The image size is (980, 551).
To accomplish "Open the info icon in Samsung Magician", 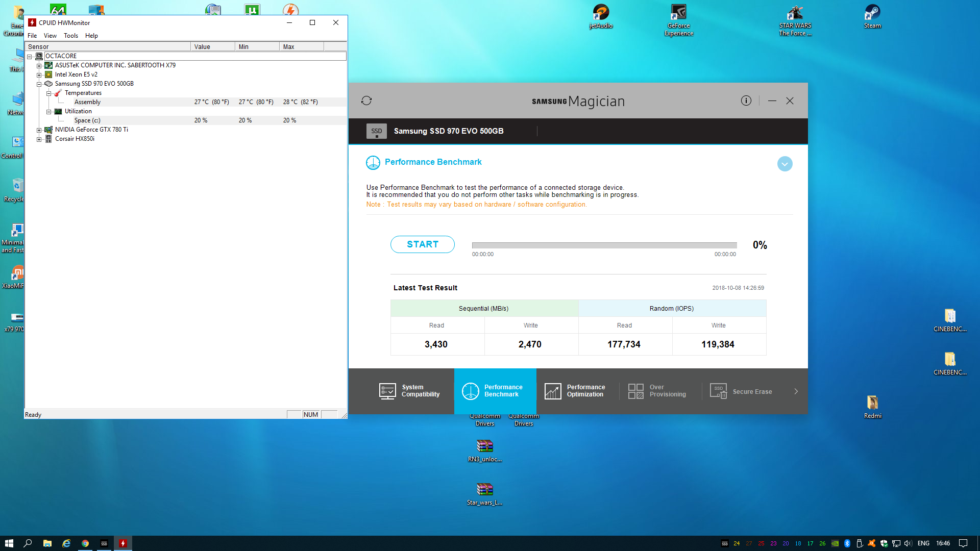I will [746, 101].
